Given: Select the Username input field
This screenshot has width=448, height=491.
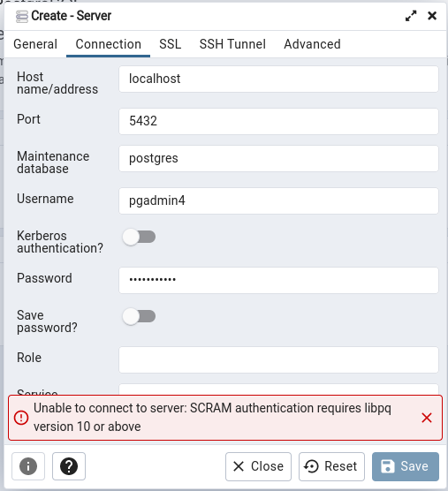Looking at the screenshot, I should coord(278,200).
